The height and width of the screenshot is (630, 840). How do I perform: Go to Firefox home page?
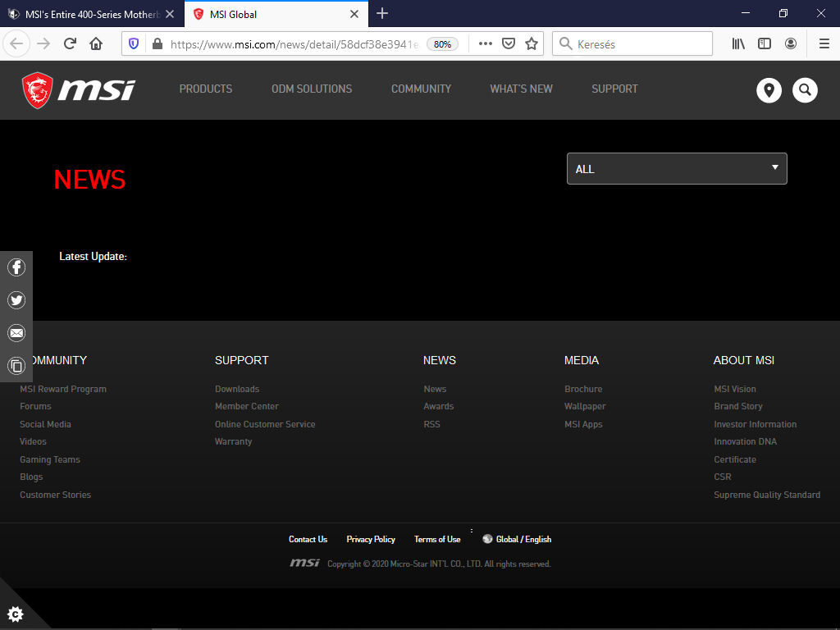[x=96, y=43]
